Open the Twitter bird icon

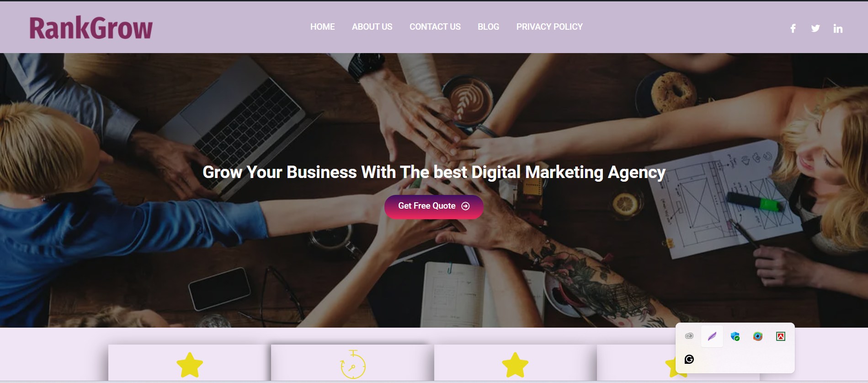[x=815, y=28]
